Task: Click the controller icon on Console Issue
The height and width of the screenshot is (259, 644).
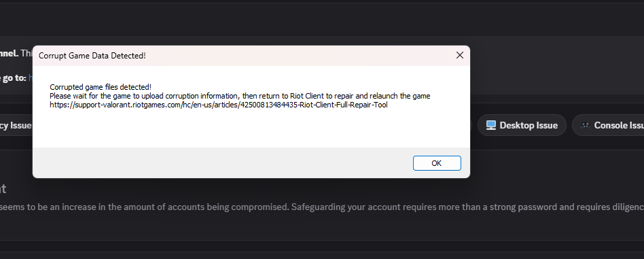Action: click(x=586, y=125)
